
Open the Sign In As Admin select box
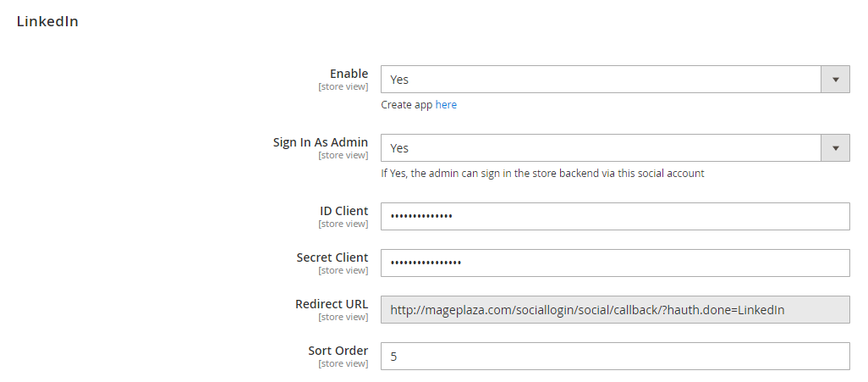pos(601,148)
